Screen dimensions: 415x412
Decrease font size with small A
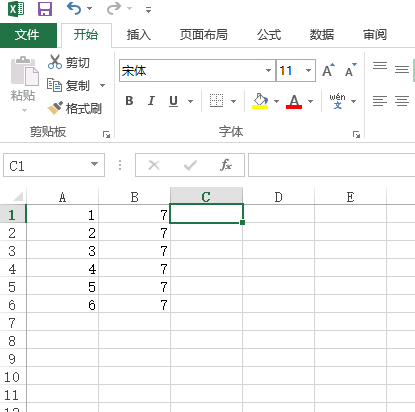coord(351,70)
